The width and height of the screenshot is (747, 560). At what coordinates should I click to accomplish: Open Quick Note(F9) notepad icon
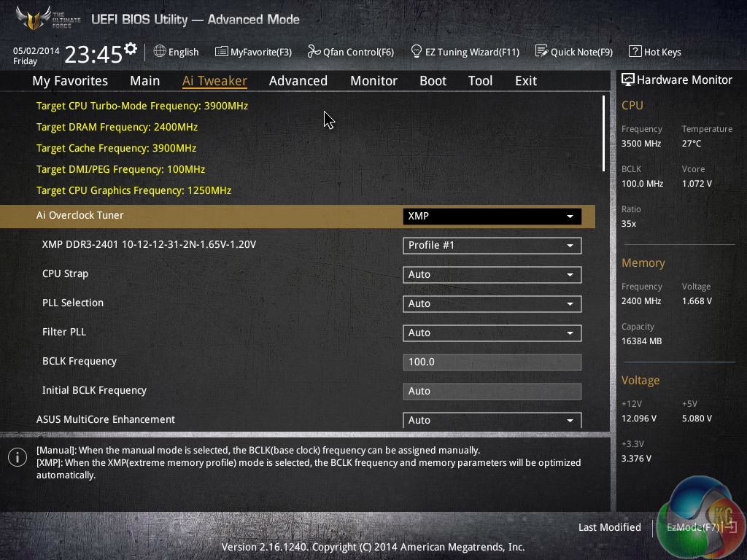541,52
